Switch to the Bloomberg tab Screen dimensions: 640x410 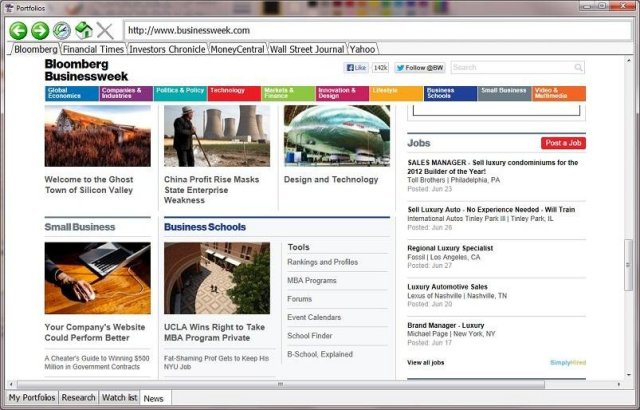[36, 49]
